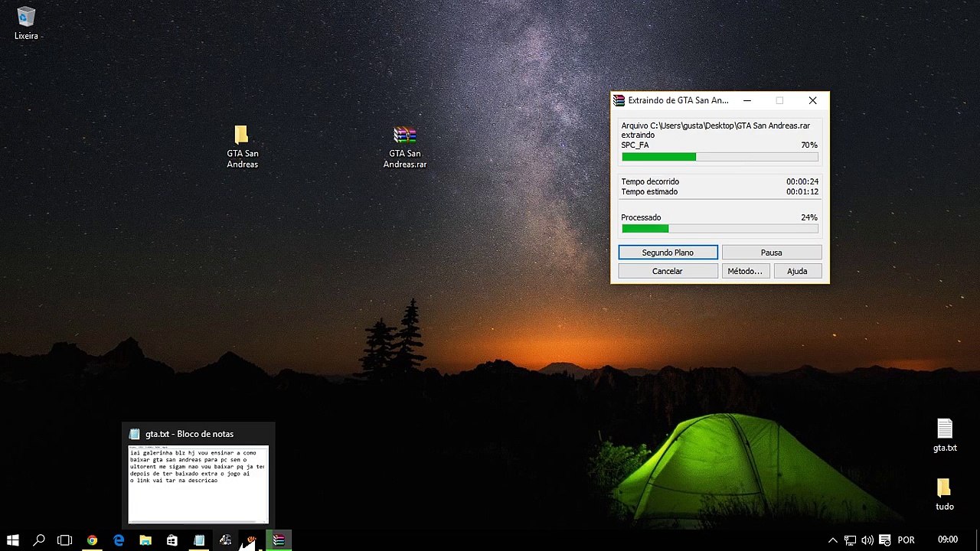This screenshot has width=980, height=551.
Task: Click the archive path text in dialog
Action: tap(715, 126)
